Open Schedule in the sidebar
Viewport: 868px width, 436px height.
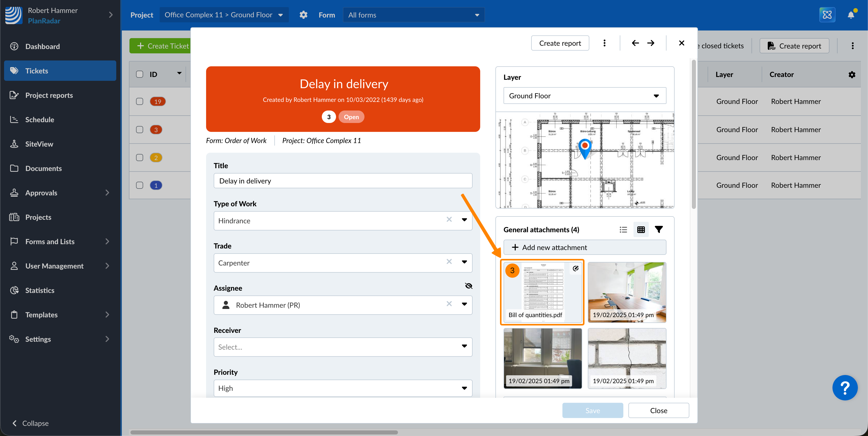39,120
